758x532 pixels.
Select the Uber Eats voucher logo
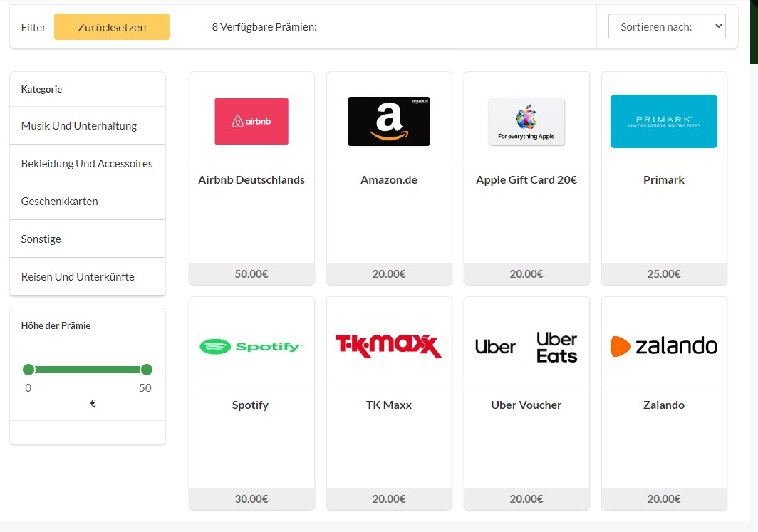pos(526,347)
